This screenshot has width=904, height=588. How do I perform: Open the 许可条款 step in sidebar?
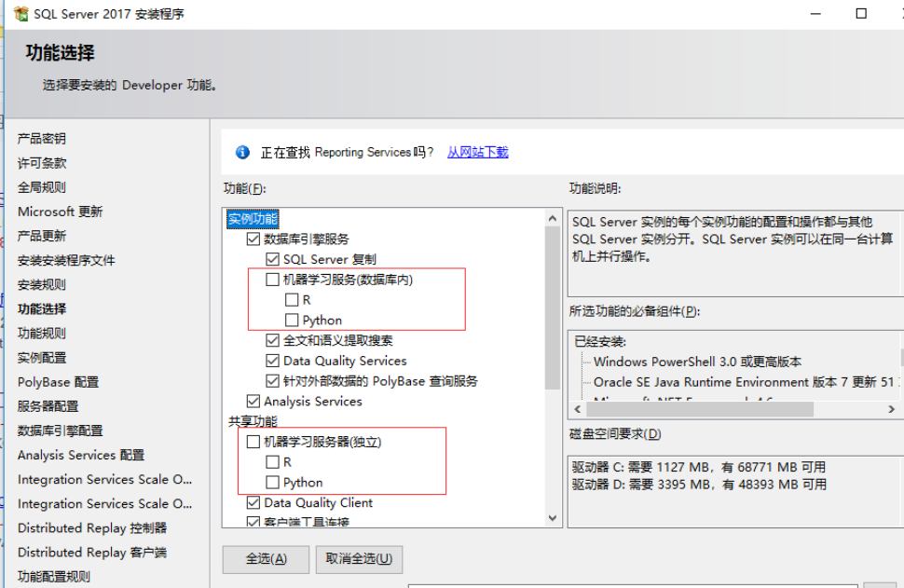42,163
